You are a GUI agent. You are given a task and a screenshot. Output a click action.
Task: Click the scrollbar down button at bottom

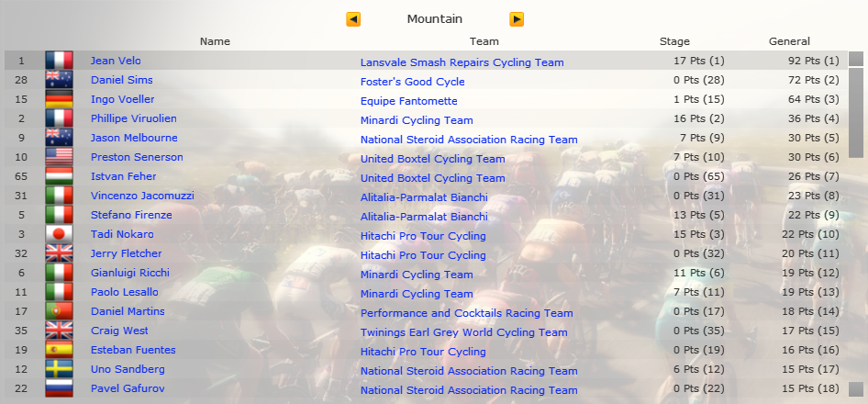tap(856, 389)
